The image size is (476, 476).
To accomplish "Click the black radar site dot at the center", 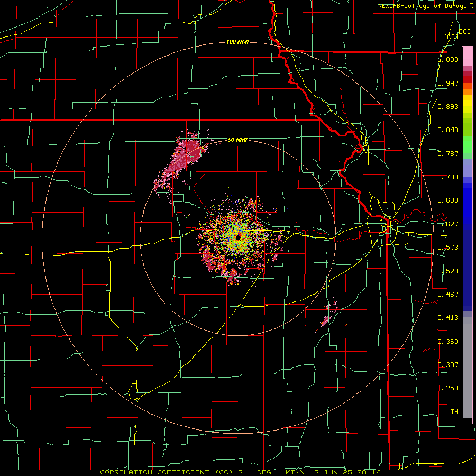I will pyautogui.click(x=239, y=237).
